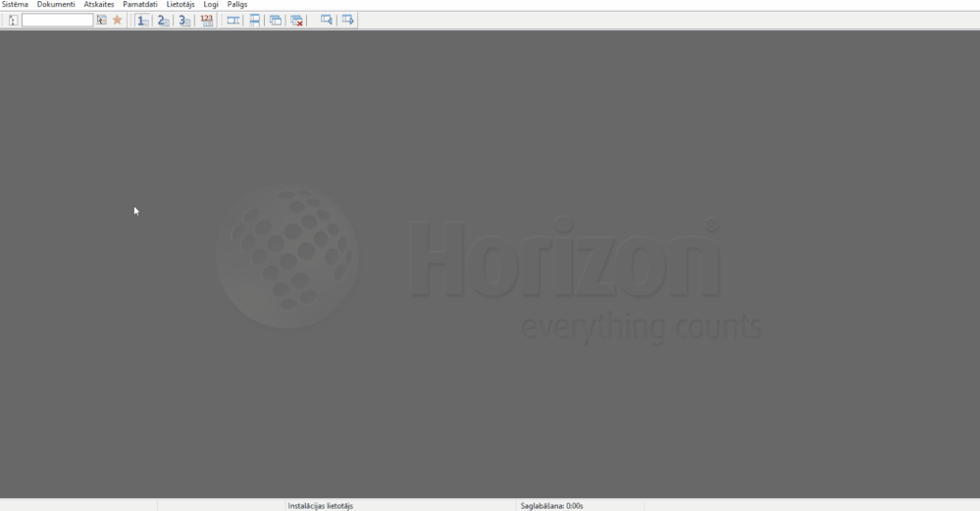
Task: Tile windows stacked top-bottom icon
Action: tap(254, 21)
